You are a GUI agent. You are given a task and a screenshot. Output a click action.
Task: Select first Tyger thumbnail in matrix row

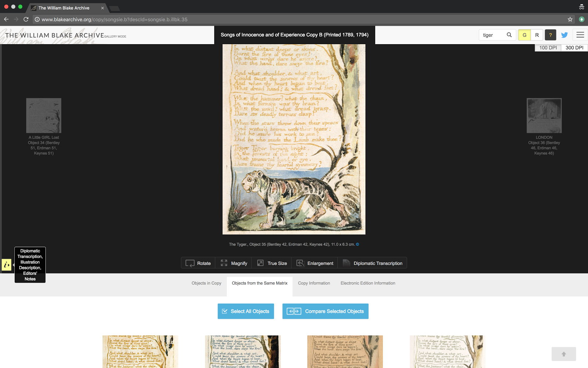(x=140, y=351)
